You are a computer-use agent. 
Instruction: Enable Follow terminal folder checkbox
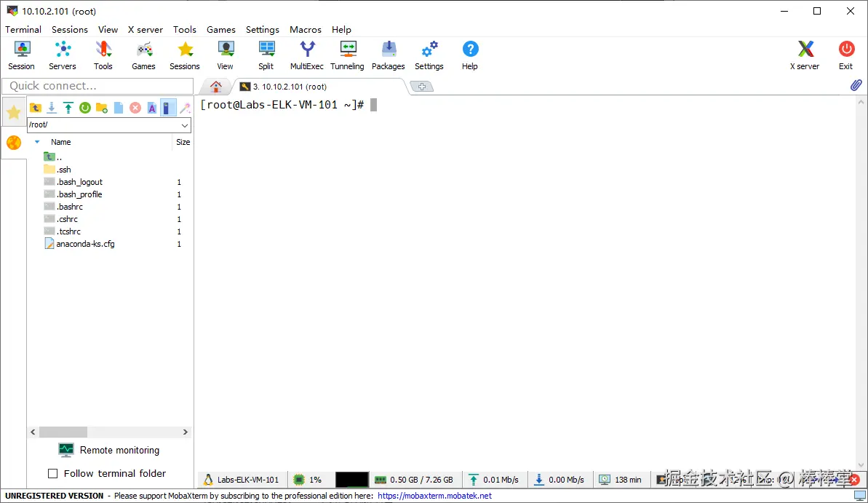(x=53, y=474)
